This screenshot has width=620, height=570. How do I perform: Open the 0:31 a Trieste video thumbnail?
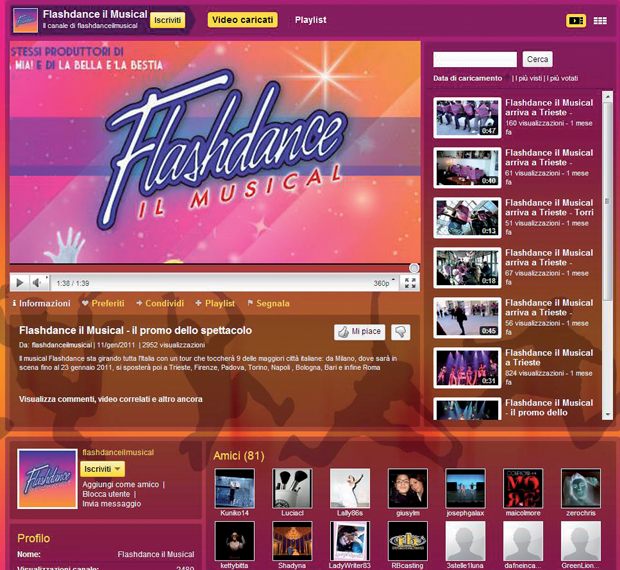(x=467, y=368)
